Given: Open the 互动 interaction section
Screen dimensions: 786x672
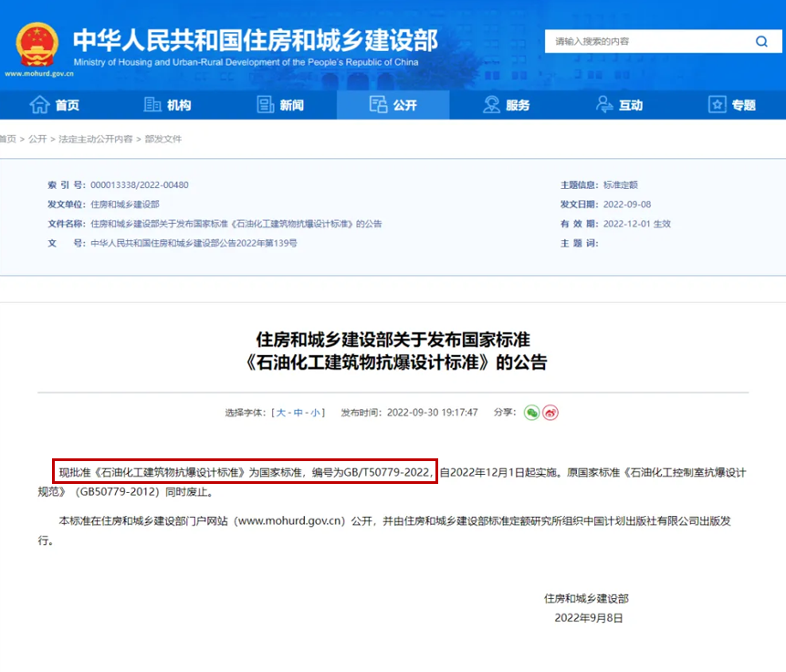Looking at the screenshot, I should pos(619,105).
